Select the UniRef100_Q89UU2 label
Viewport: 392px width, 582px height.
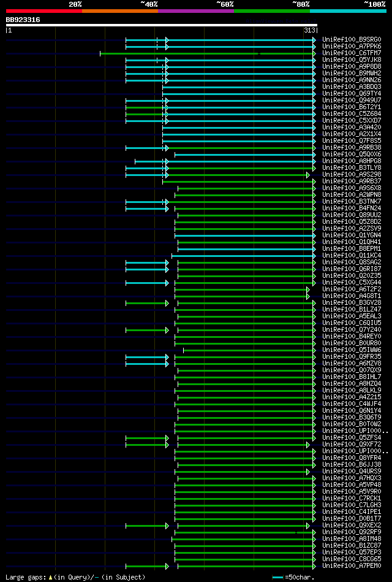[x=352, y=215]
